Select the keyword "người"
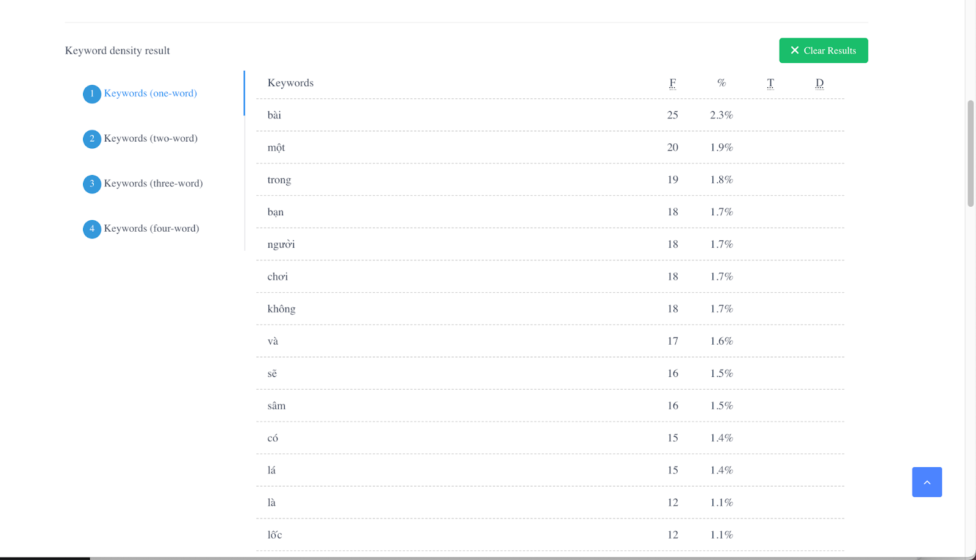Viewport: 976px width, 560px height. click(281, 244)
